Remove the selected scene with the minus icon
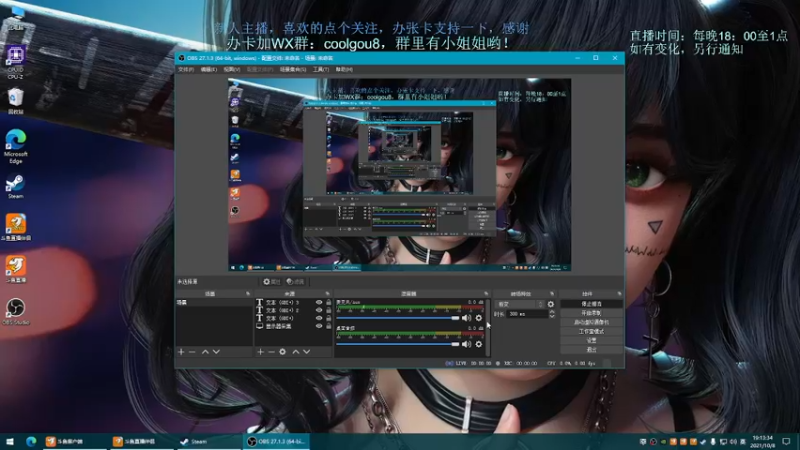This screenshot has height=450, width=800. [192, 352]
